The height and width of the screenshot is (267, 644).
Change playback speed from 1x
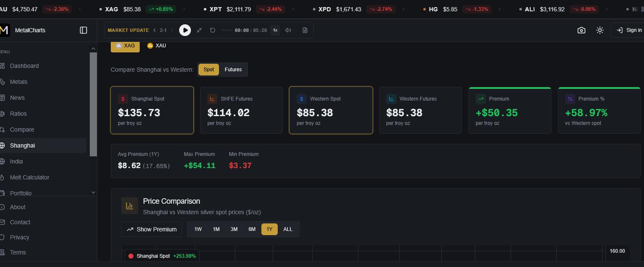click(275, 30)
